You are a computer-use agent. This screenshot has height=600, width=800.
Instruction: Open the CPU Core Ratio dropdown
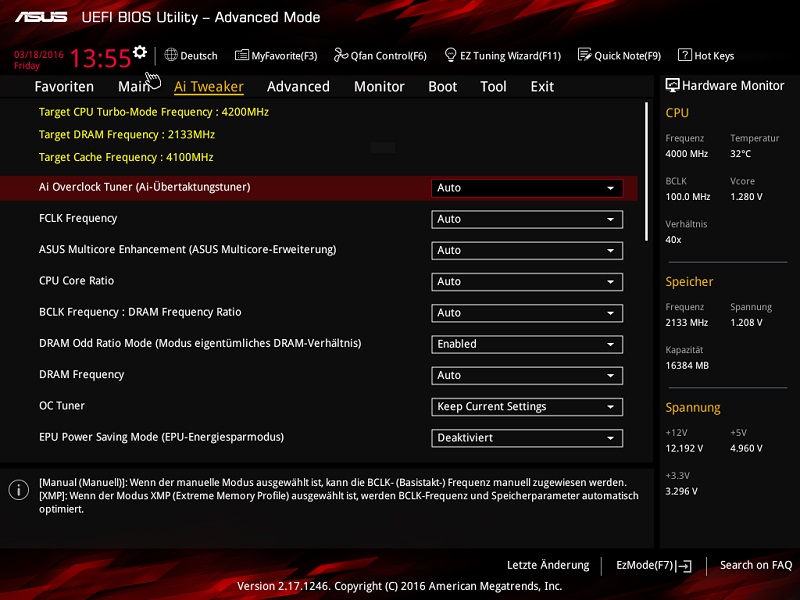click(527, 282)
